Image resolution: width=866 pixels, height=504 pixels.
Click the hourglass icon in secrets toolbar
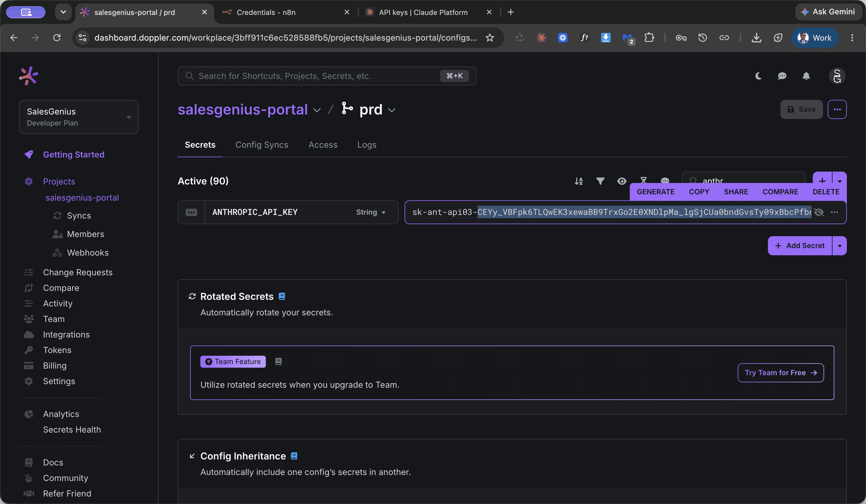[x=643, y=180]
